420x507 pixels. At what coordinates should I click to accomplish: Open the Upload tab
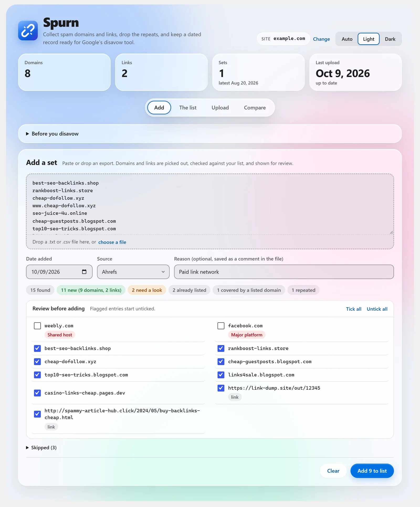tap(220, 108)
